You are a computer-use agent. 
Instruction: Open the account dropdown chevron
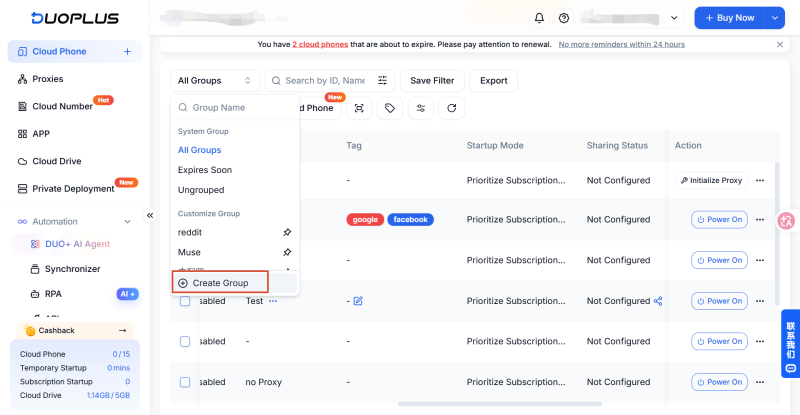[674, 18]
